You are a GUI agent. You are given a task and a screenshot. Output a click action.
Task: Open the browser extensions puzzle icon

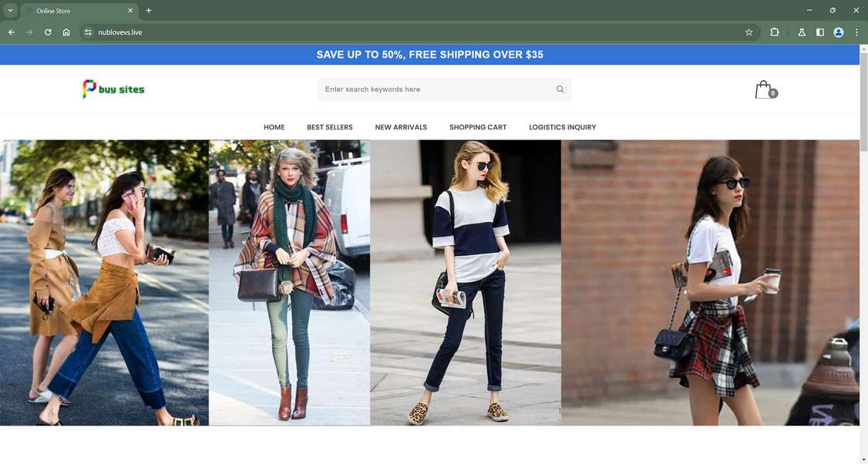click(775, 32)
